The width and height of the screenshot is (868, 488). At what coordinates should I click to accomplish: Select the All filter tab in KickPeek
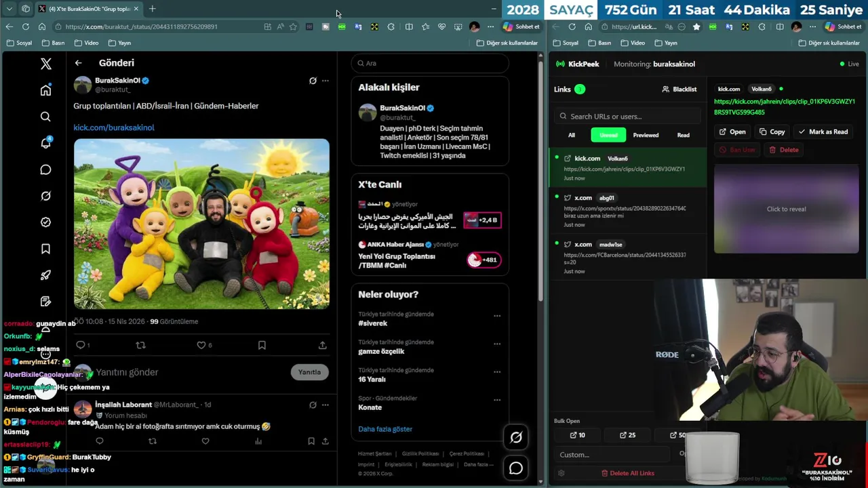pos(572,135)
